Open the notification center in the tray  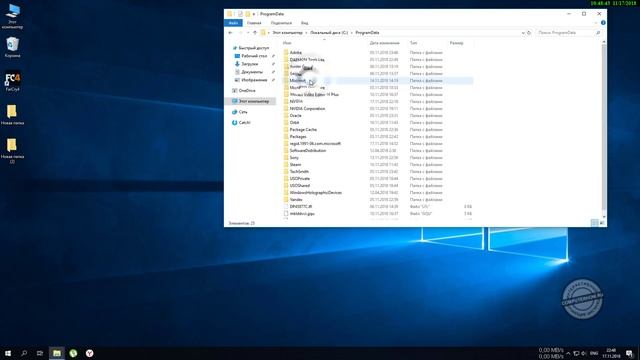(630, 353)
